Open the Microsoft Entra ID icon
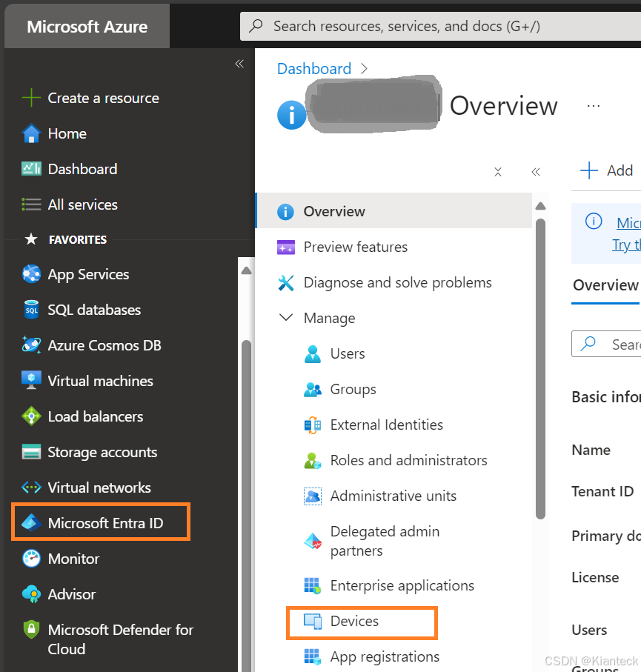The height and width of the screenshot is (672, 641). tap(31, 523)
